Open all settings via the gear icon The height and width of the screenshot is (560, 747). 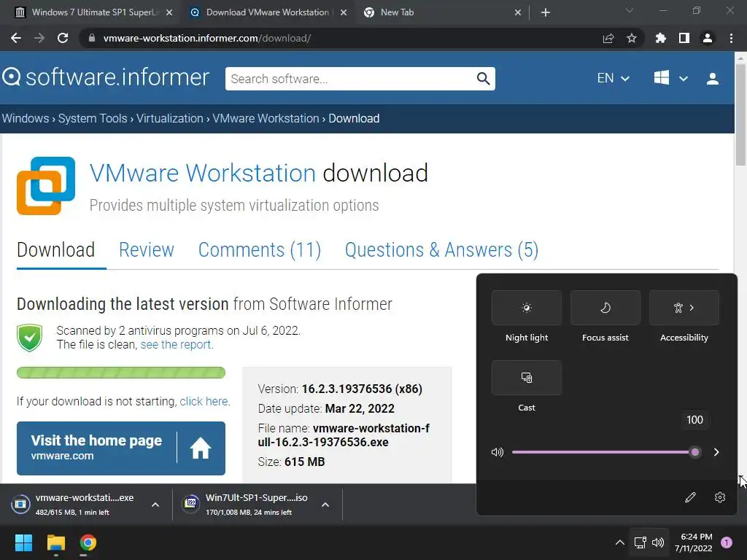pos(720,497)
